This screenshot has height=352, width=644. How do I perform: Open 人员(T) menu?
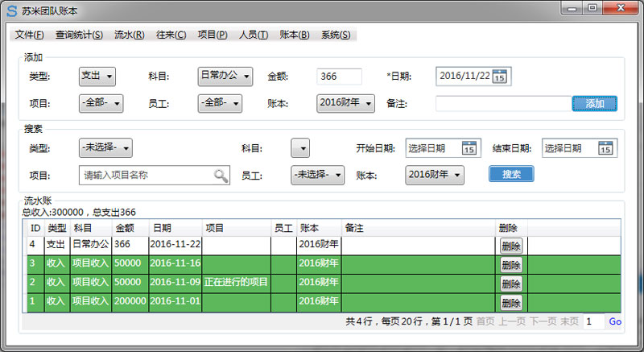(254, 35)
